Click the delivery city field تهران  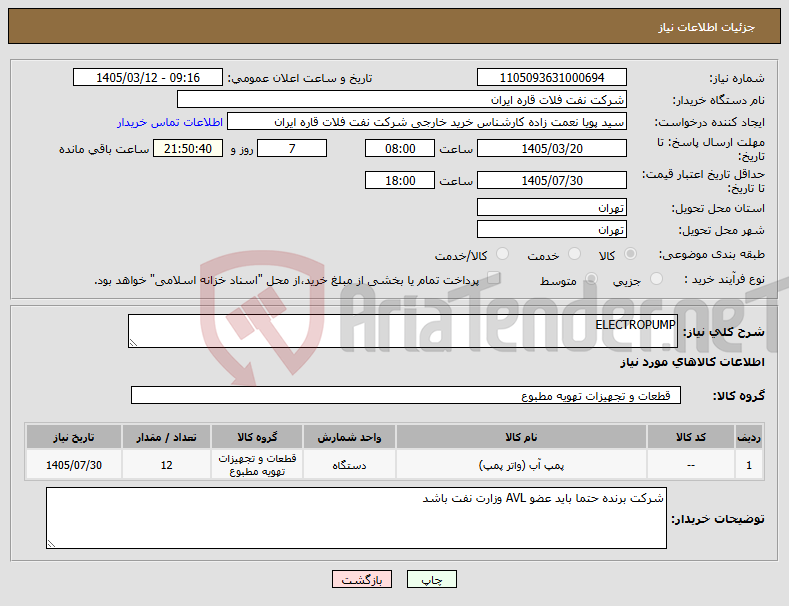551,230
